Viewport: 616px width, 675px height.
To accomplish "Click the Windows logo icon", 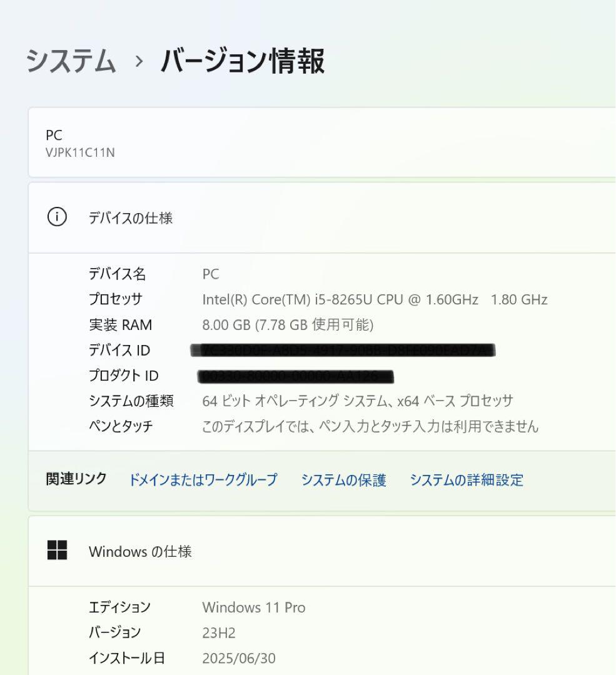I will pyautogui.click(x=57, y=550).
